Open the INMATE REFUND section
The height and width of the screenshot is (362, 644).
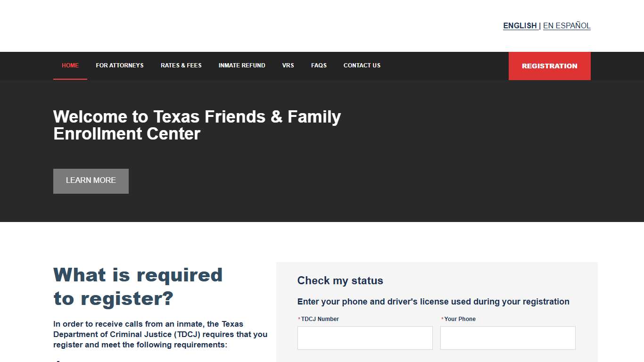pyautogui.click(x=242, y=66)
